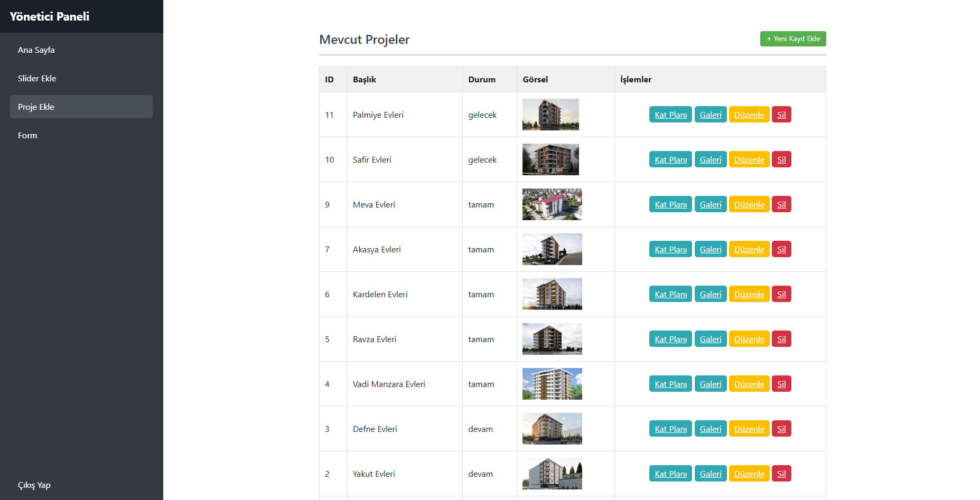Click Galeri for Ravza Evleri
Image resolution: width=980 pixels, height=500 pixels.
coord(710,339)
